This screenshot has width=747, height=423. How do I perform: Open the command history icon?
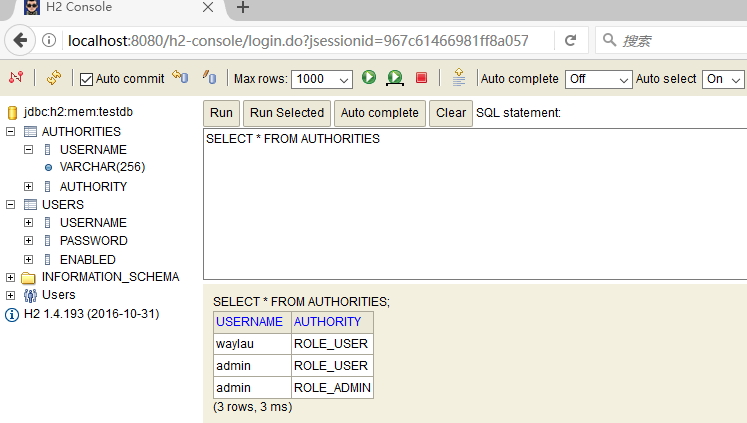458,78
